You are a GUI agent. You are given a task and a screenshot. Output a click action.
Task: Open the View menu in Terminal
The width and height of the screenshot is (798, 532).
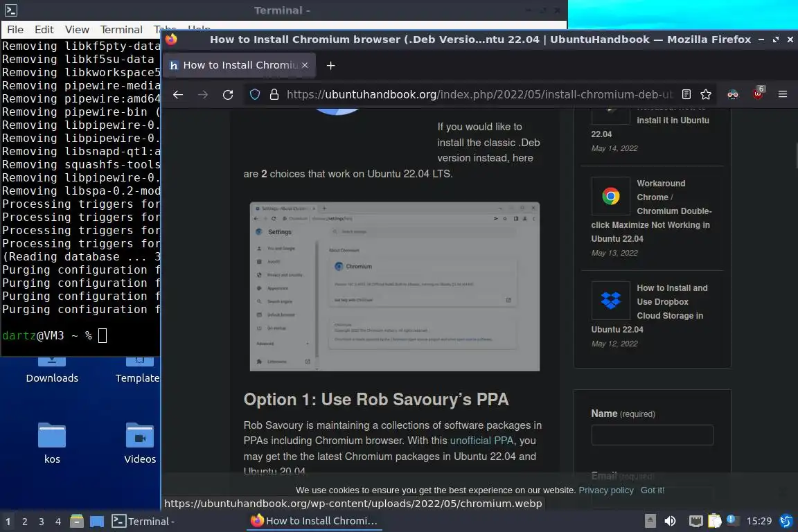77,30
